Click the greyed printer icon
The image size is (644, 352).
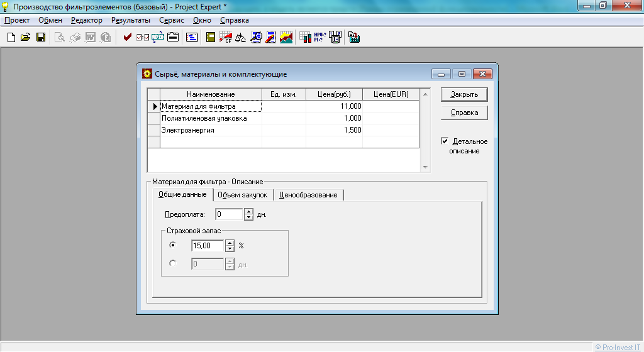point(75,37)
